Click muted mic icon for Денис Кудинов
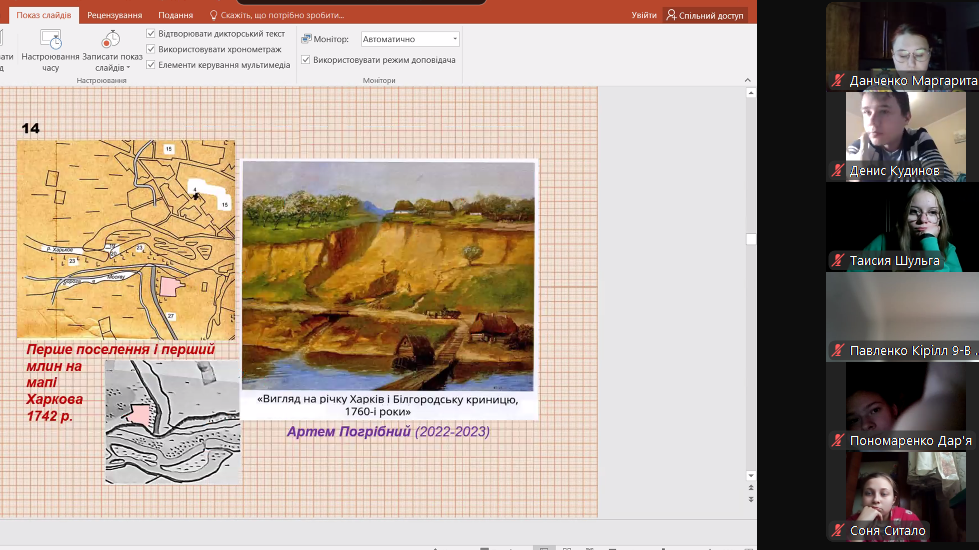This screenshot has height=550, width=979. (838, 170)
